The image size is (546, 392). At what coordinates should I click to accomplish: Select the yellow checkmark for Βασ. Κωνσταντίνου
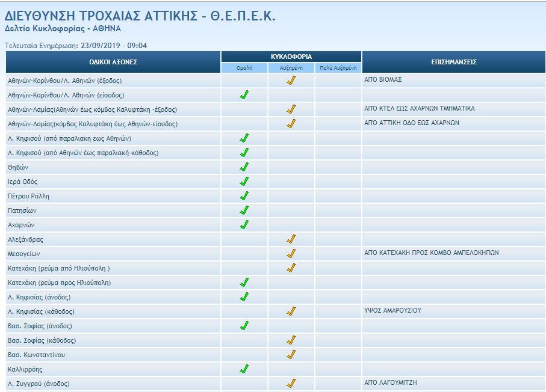click(x=291, y=354)
